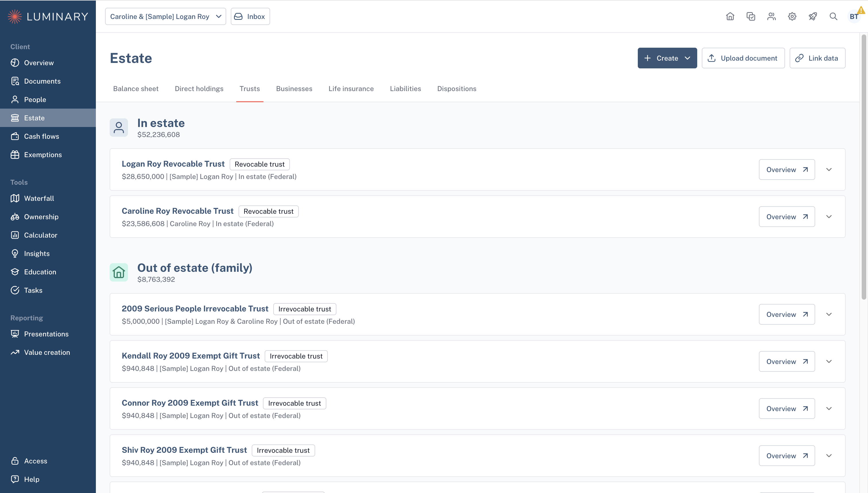
Task: Open search magnifier icon
Action: 833,16
